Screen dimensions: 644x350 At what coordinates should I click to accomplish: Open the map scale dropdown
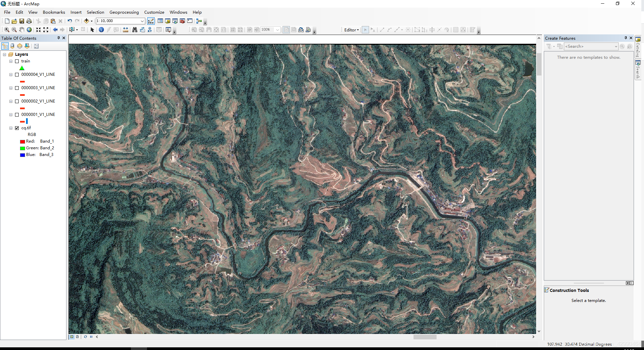coord(142,21)
